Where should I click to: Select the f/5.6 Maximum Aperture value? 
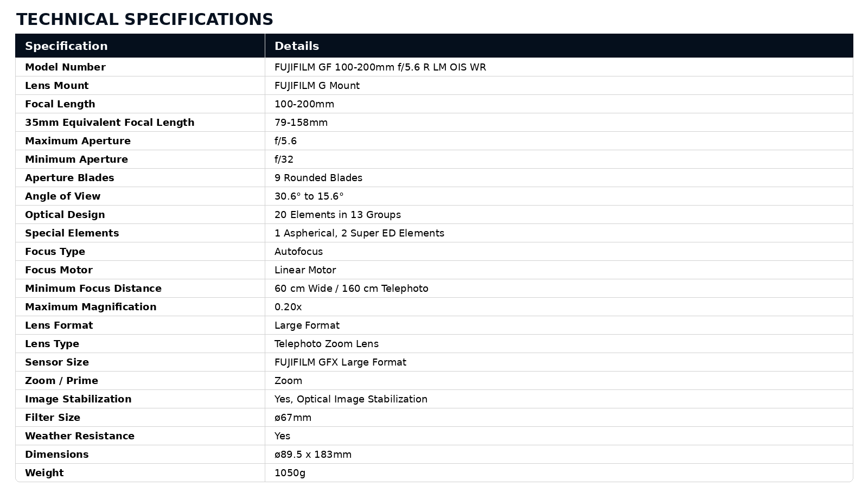(x=285, y=141)
